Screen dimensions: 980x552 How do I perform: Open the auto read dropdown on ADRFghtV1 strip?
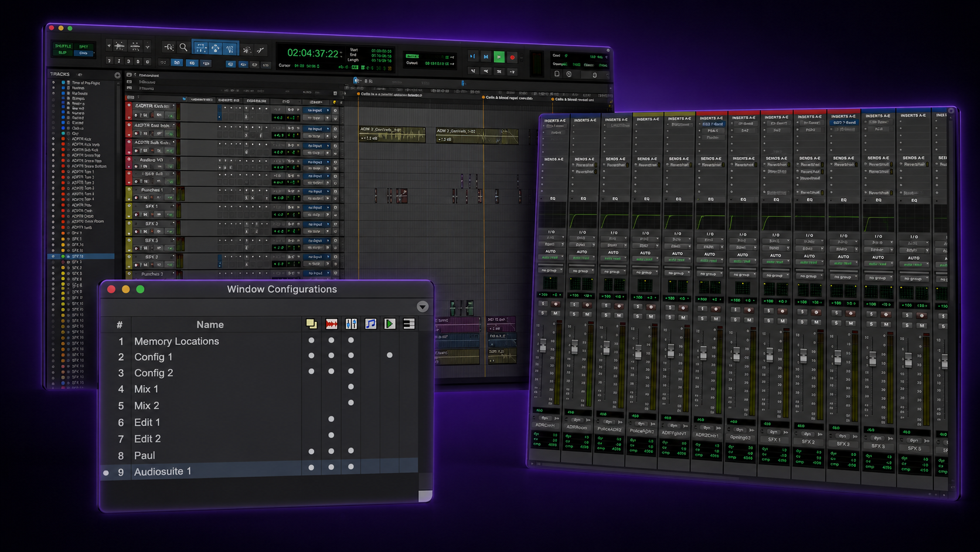[x=676, y=260]
